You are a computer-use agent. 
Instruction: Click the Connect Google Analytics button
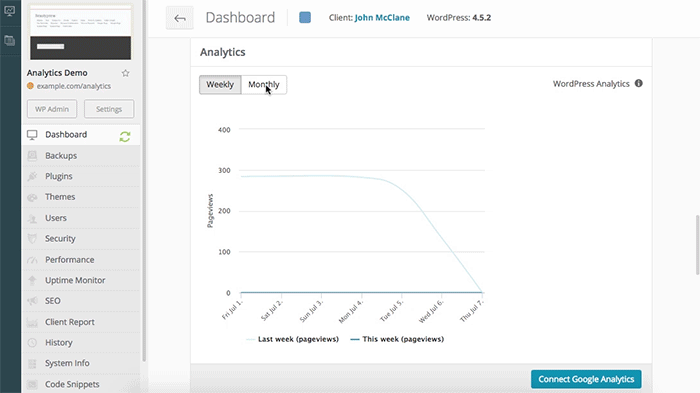[x=586, y=379]
